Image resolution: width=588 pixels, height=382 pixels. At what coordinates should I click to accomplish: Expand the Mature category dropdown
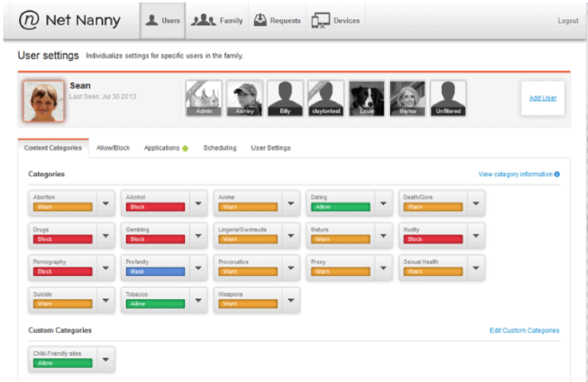point(383,236)
